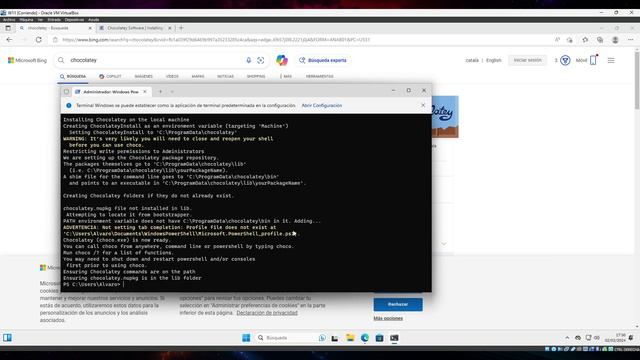Open Bing visual search camera icon
This screenshot has height=360, width=640.
(x=260, y=60)
